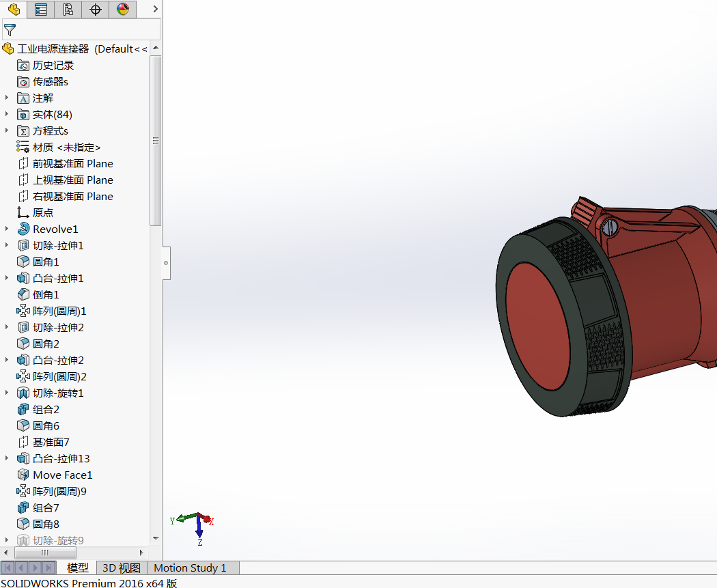Screen dimensions: 717x588
Task: Click the last-tab navigation arrow button
Action: click(x=49, y=568)
